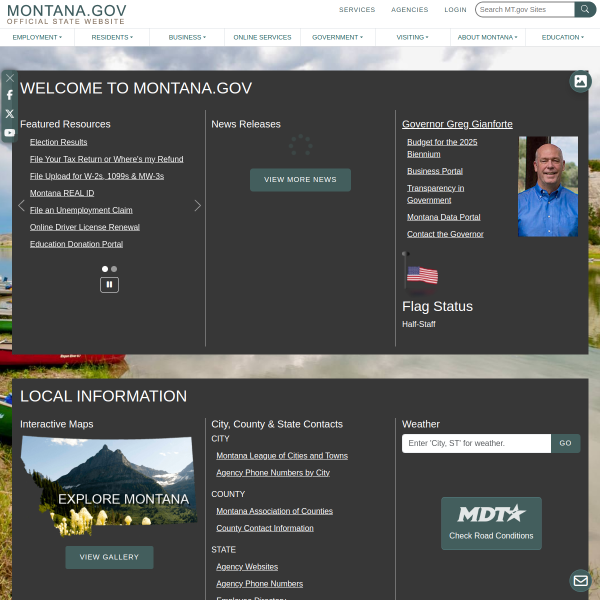Open File an Unemployment Claim link

81,210
